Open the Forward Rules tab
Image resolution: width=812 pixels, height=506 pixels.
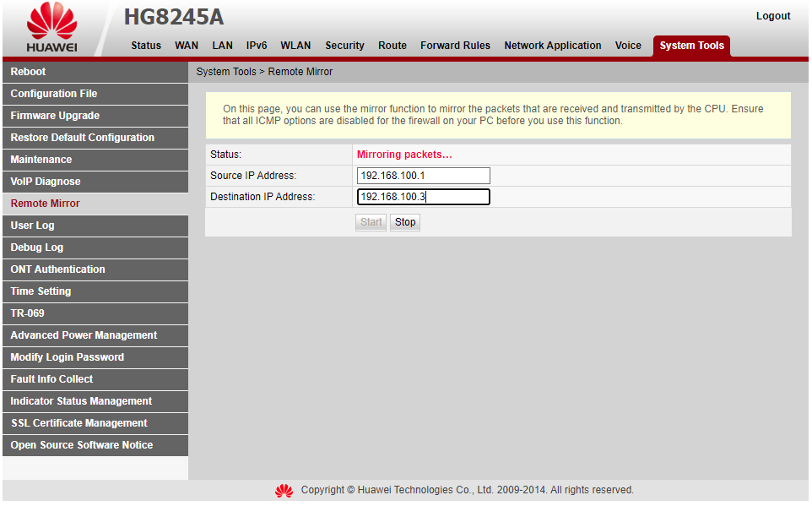coord(455,46)
